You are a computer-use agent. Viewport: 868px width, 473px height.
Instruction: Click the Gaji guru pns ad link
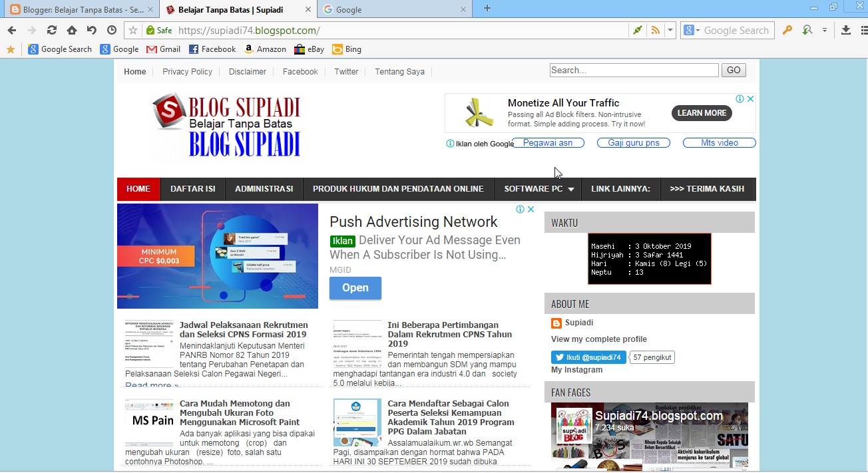(634, 142)
